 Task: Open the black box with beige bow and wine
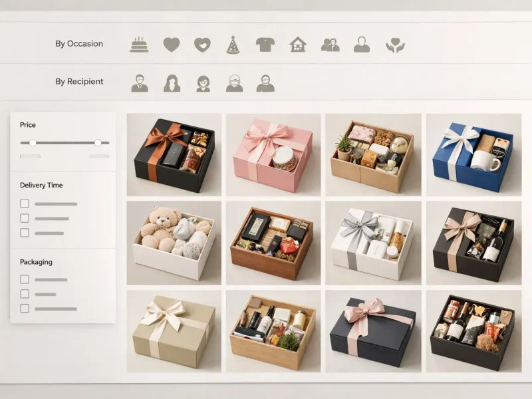point(473,243)
